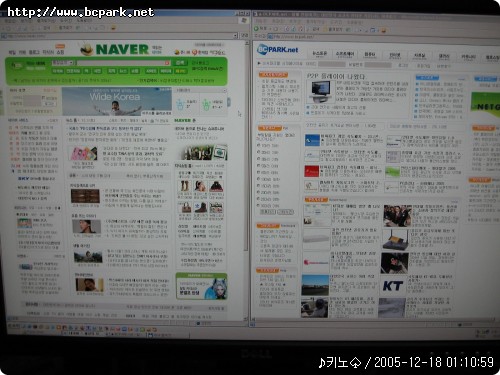Focus the BCPark password field
Image resolution: width=500 pixels, height=375 pixels.
(x=377, y=64)
